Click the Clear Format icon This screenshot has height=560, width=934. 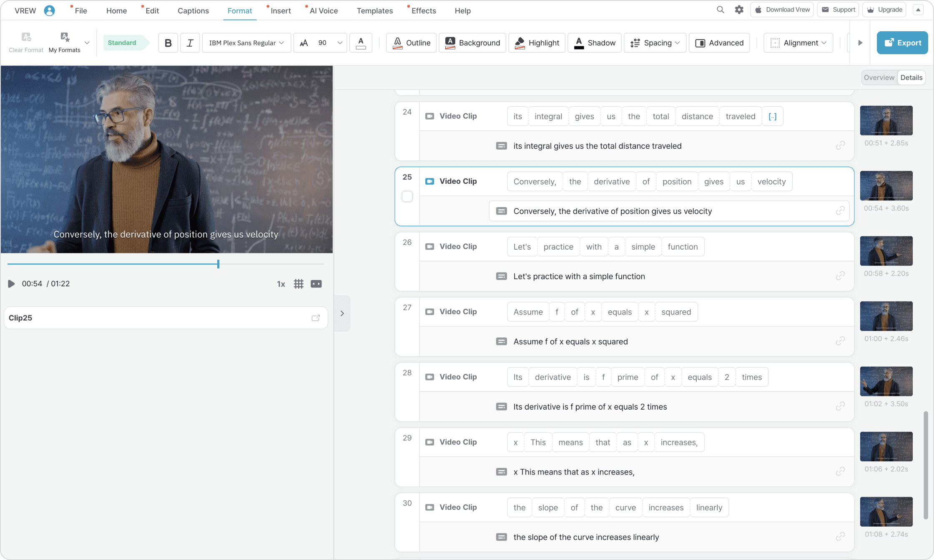pos(26,37)
